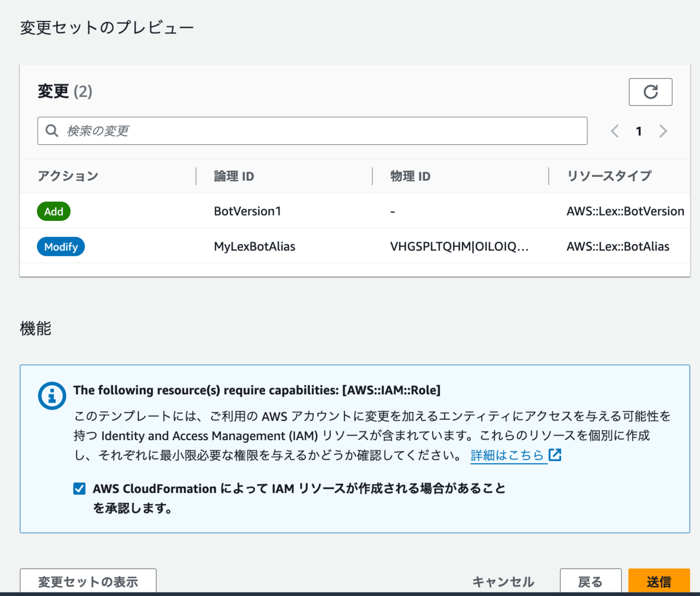700x596 pixels.
Task: Click the アクション column header
Action: pos(68,176)
